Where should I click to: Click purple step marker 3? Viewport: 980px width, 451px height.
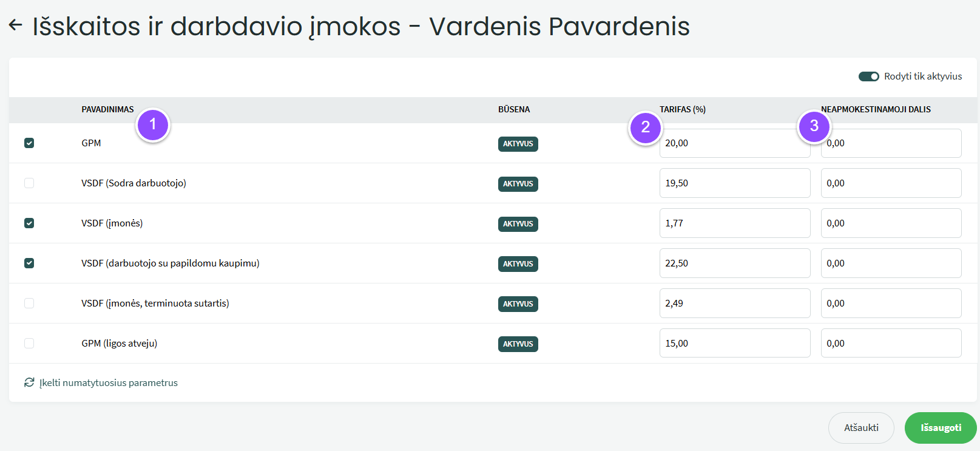click(x=814, y=126)
